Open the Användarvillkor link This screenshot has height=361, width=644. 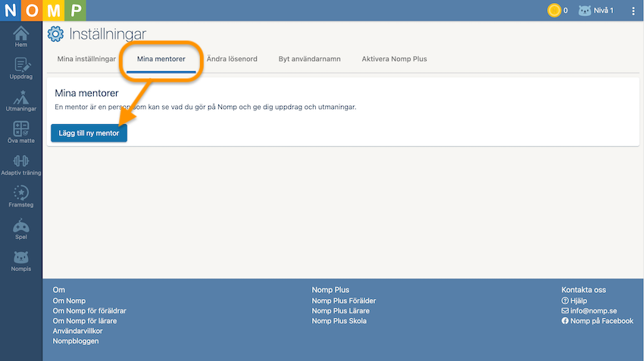coord(77,331)
